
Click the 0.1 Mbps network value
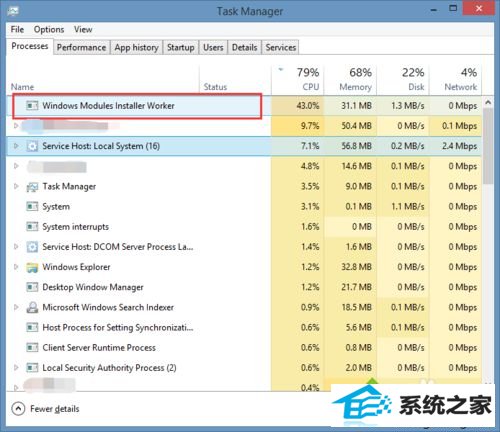(x=460, y=126)
